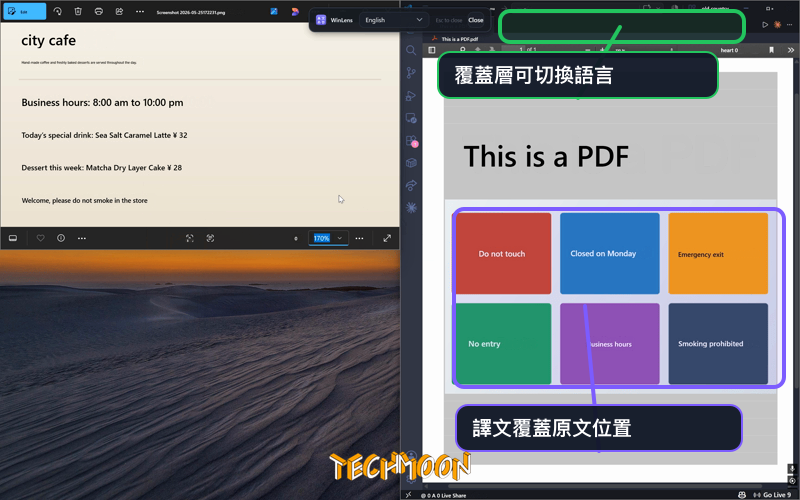
Task: Open the Photos top toolbar more menu
Action: [140, 11]
